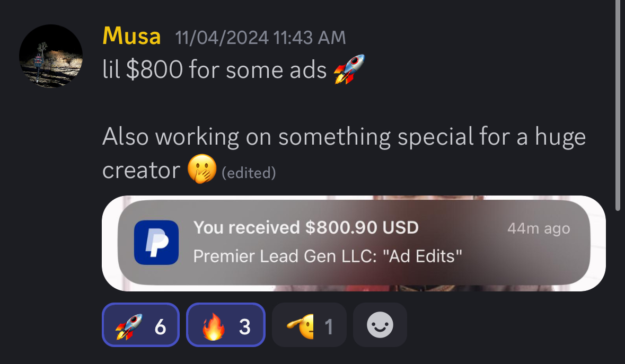Click Musa's profile avatar
Image resolution: width=625 pixels, height=364 pixels.
(x=51, y=56)
